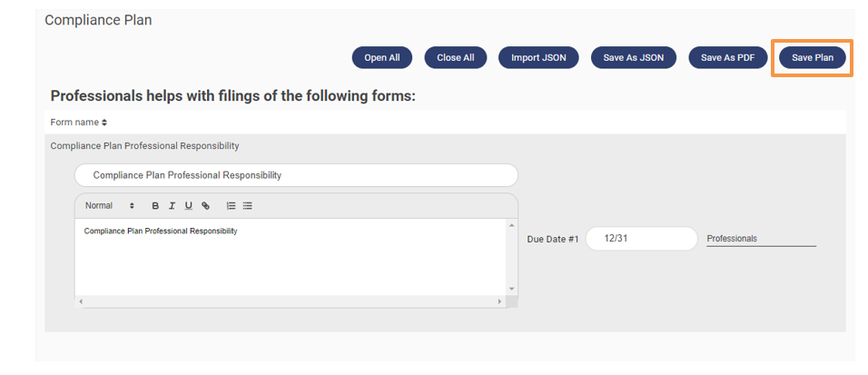Screen dimensions: 868x375
Task: Collapse the Compliance Plan Professional Responsibility row
Action: (144, 145)
